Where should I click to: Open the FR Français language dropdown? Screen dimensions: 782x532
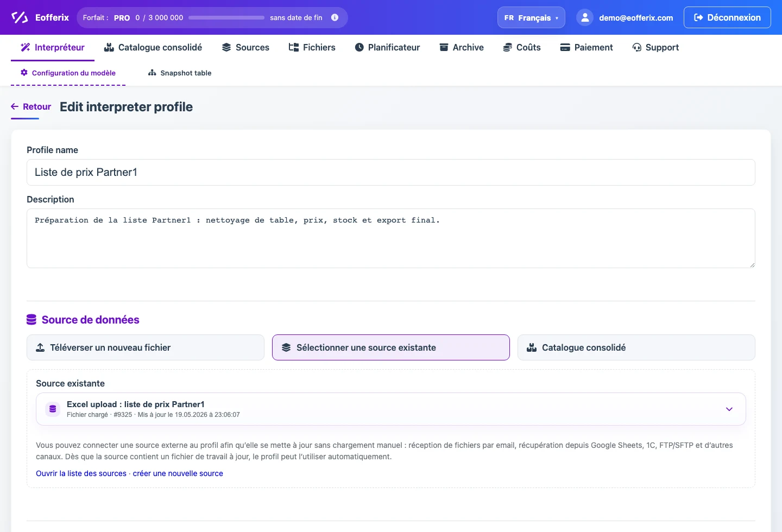(x=531, y=17)
